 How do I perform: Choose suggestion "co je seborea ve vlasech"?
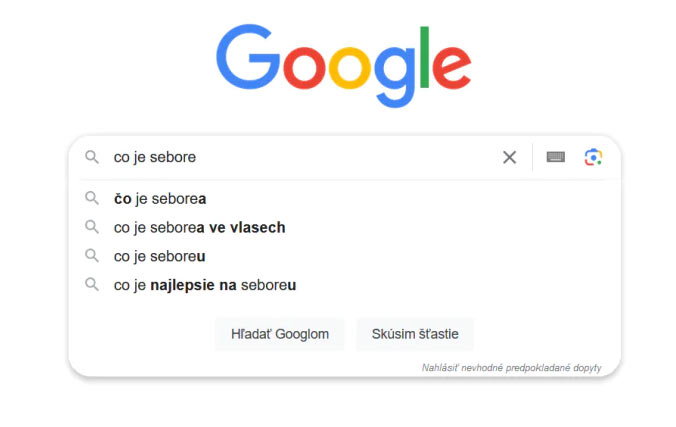(x=199, y=227)
